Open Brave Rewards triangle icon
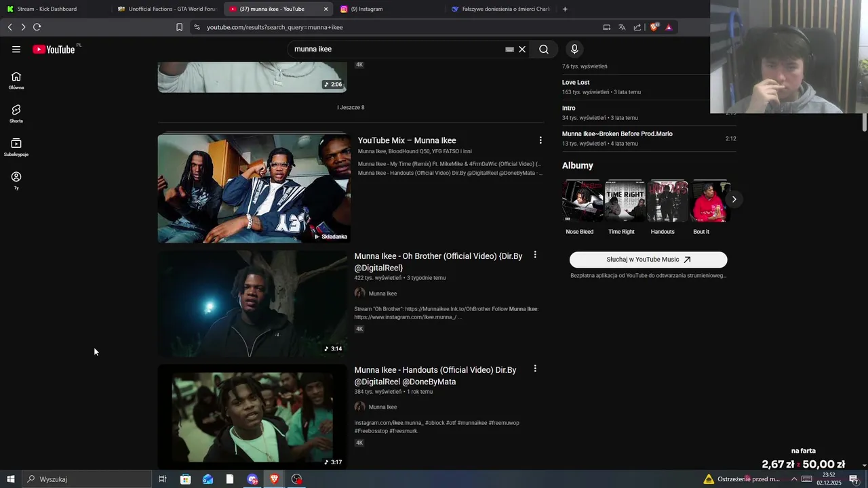This screenshot has width=868, height=488. coord(669,27)
